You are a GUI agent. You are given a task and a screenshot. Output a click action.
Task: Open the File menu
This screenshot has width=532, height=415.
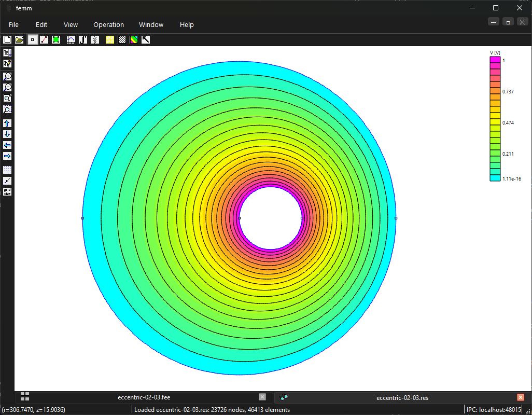13,24
